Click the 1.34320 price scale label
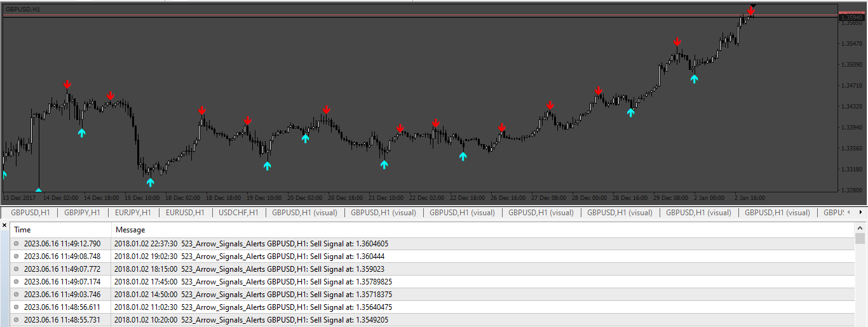The width and height of the screenshot is (868, 327). point(851,107)
